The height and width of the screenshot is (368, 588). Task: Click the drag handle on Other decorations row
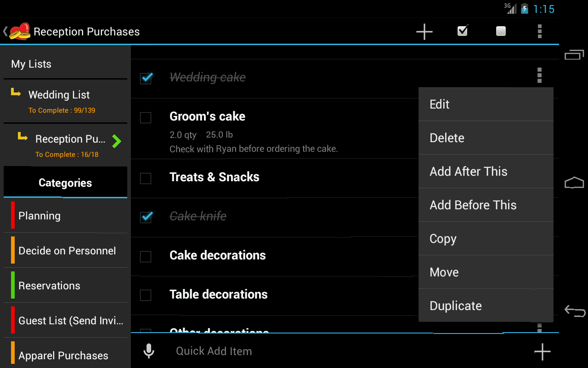539,328
